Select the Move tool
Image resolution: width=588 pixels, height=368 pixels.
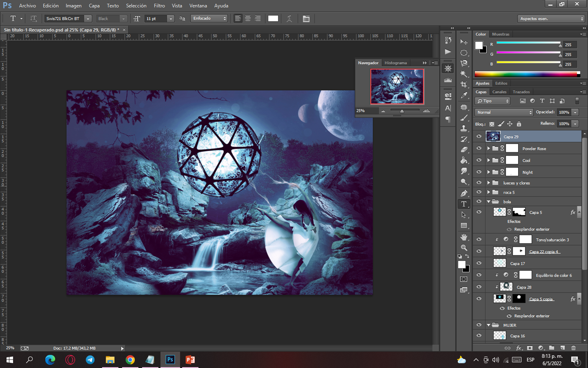tap(464, 42)
